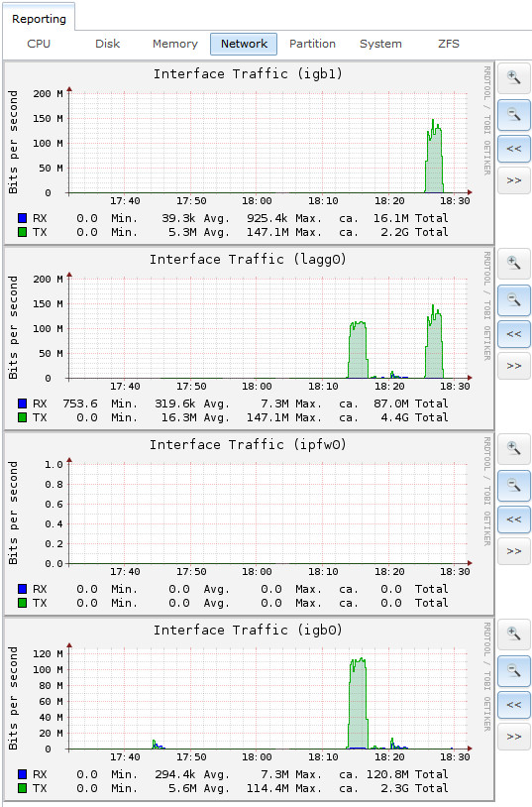Switch to the ZFS reporting tab
The height and width of the screenshot is (807, 532).
tap(448, 44)
